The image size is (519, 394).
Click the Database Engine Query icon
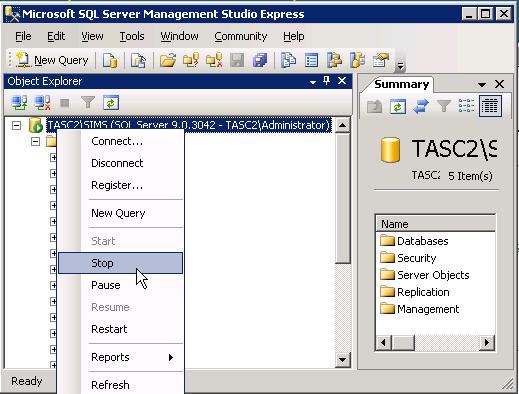coord(110,60)
